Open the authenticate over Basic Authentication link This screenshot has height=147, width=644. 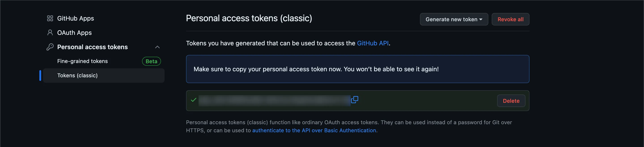tap(314, 130)
